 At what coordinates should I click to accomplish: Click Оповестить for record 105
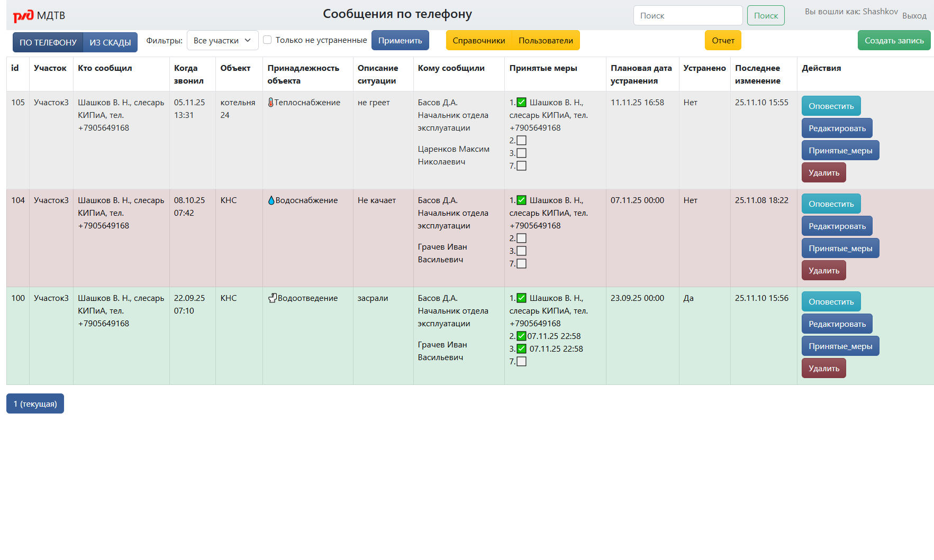click(831, 106)
